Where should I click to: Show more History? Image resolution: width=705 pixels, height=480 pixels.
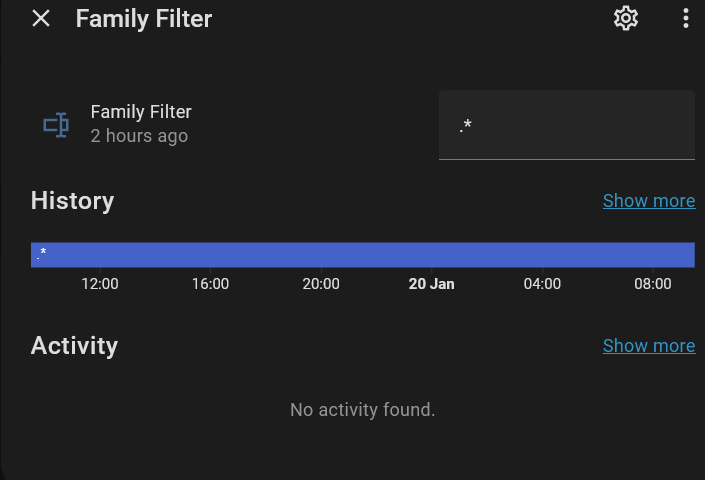648,201
